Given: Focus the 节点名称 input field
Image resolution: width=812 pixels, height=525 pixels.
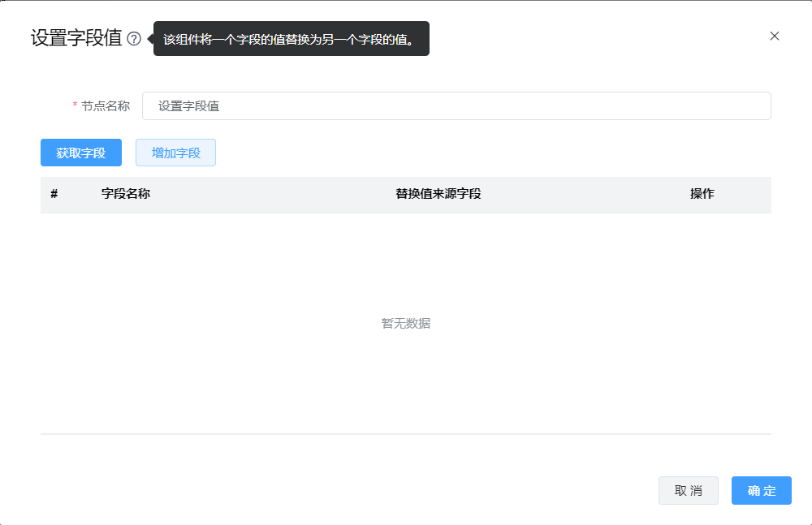Looking at the screenshot, I should click(456, 105).
